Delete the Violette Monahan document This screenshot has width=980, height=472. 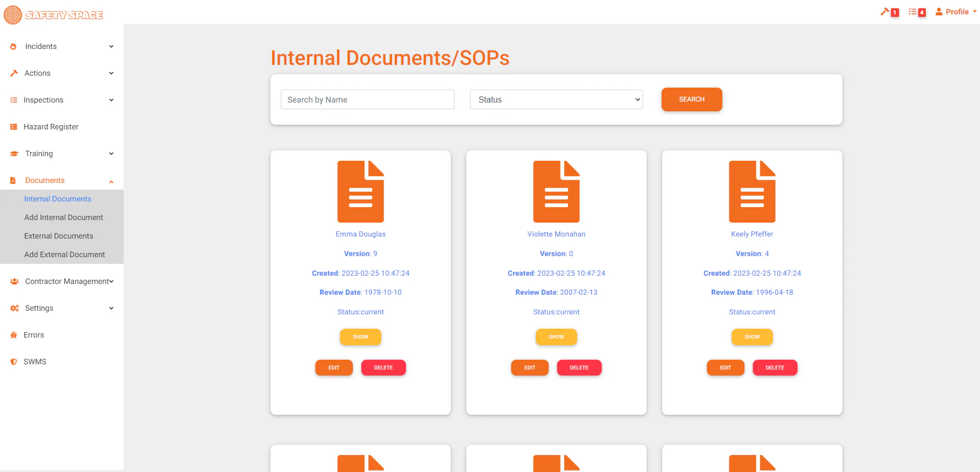click(579, 367)
